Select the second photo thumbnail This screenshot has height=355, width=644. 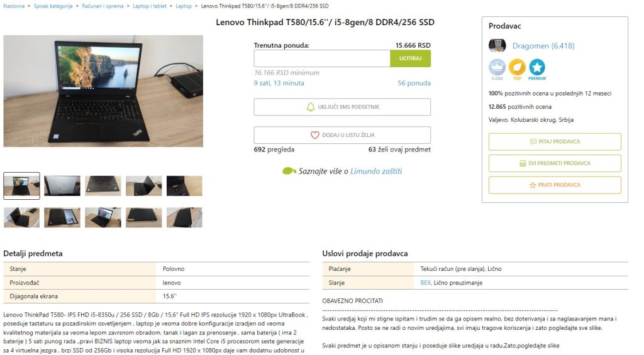[62, 185]
